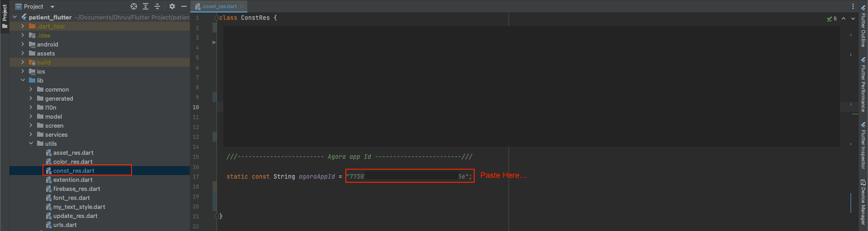Open the Project view dropdown
The image size is (868, 231).
pyautogui.click(x=35, y=6)
